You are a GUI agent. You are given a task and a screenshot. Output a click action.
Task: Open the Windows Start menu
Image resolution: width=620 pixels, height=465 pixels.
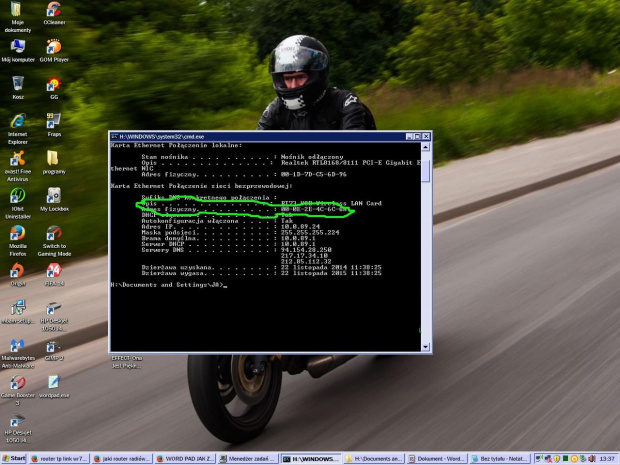[x=14, y=458]
